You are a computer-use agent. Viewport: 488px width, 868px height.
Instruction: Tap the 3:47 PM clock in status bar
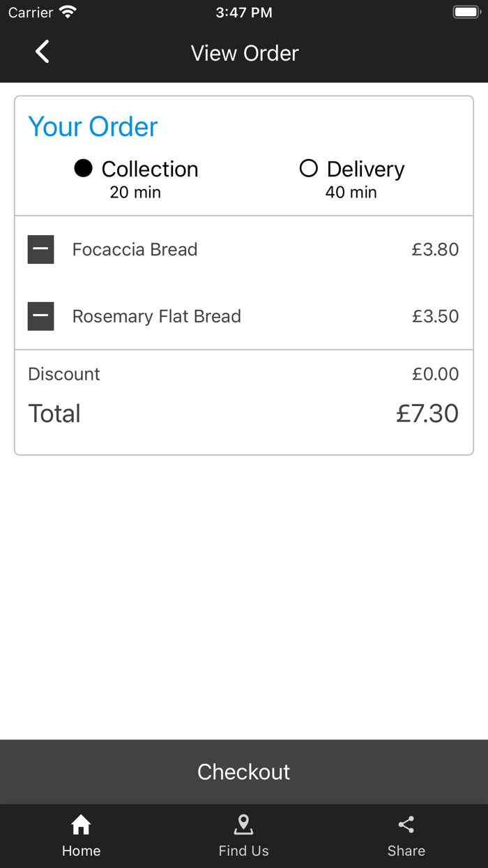pyautogui.click(x=243, y=11)
